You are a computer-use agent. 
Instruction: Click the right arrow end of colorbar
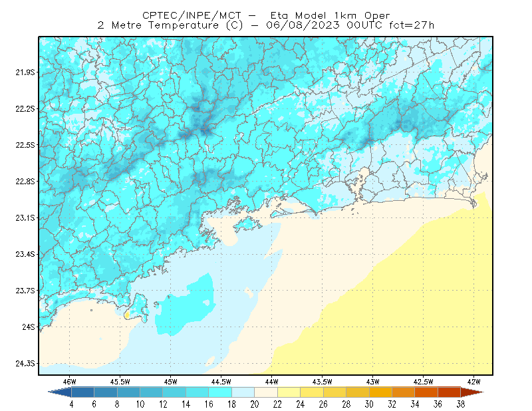point(472,392)
